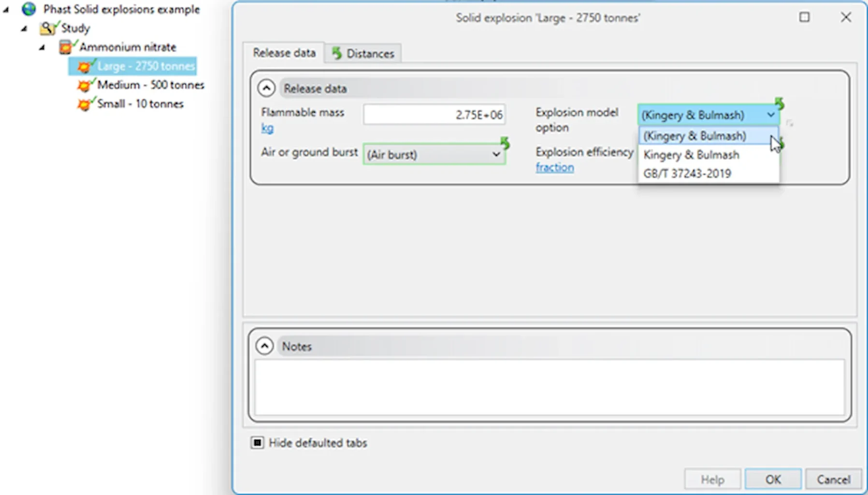Click the Study node icon

coord(48,28)
